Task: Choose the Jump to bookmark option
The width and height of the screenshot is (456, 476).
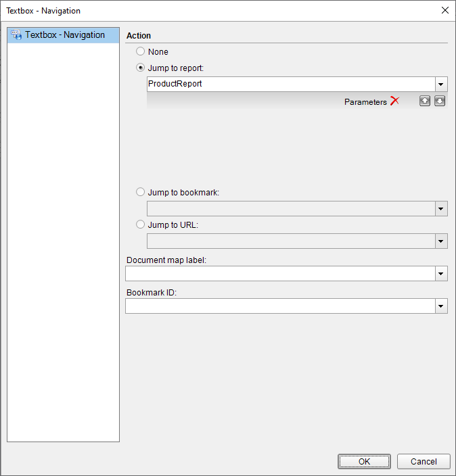Action: (140, 192)
